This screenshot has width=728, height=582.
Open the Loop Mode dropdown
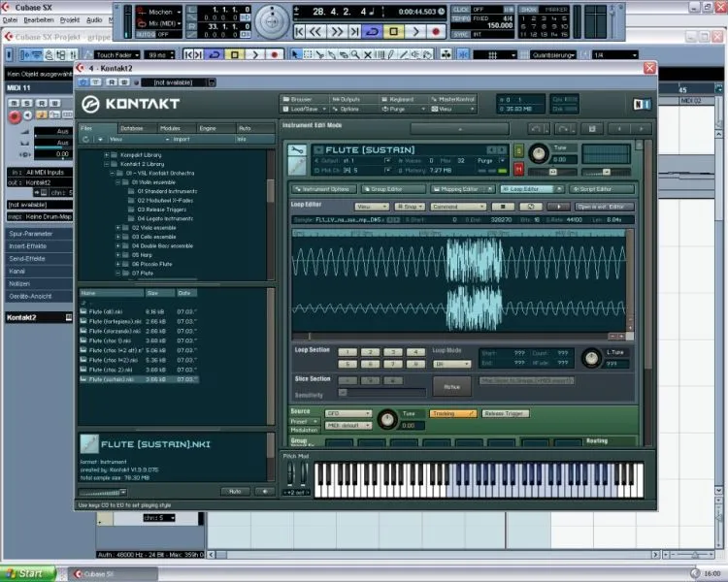tap(451, 364)
